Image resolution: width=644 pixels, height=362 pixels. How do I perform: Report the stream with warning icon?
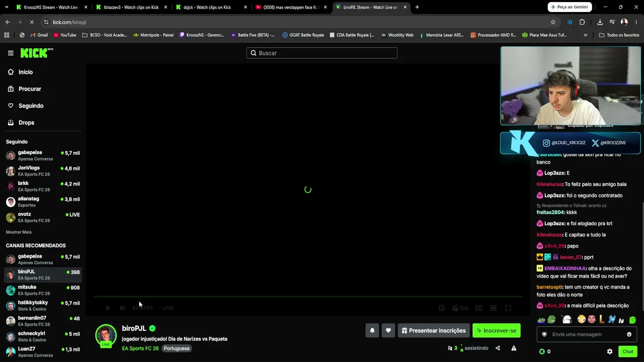click(x=514, y=348)
